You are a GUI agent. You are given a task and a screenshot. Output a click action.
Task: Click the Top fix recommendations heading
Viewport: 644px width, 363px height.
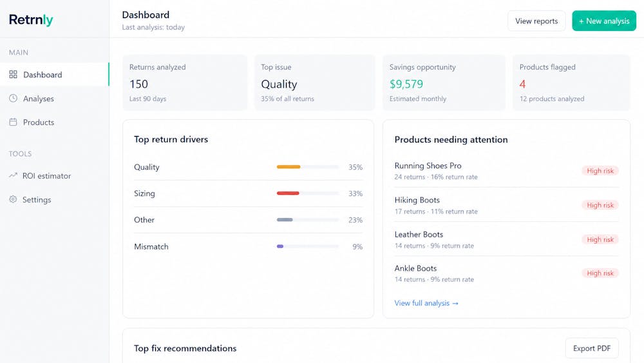pos(185,348)
